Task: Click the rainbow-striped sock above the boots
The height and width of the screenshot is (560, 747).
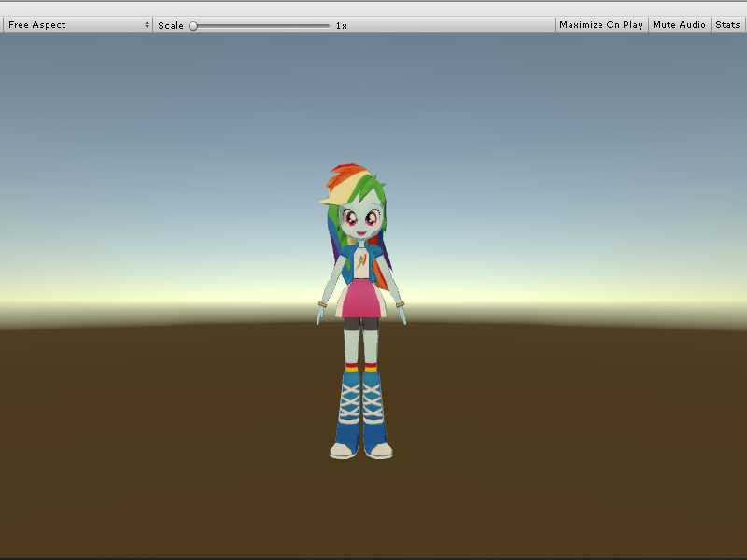Action: (x=351, y=369)
